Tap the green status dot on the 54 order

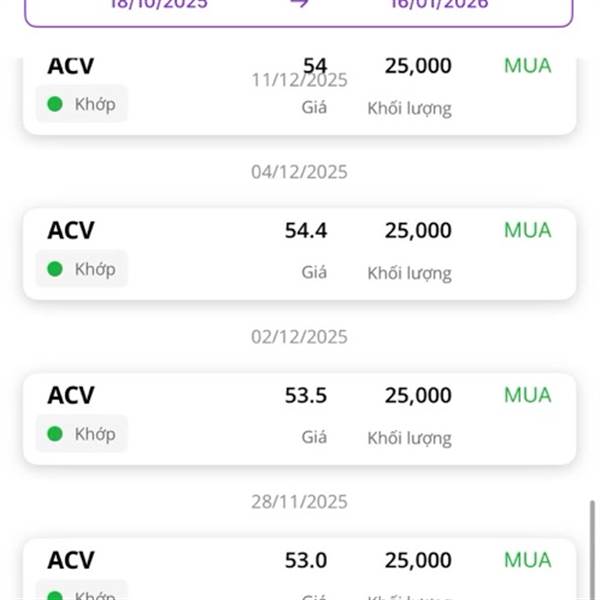tap(55, 104)
